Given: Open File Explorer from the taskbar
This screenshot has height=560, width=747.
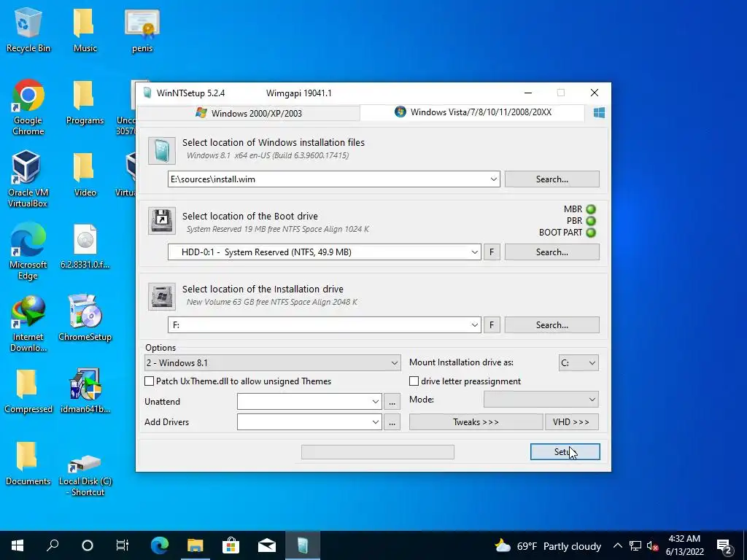Looking at the screenshot, I should [x=195, y=545].
